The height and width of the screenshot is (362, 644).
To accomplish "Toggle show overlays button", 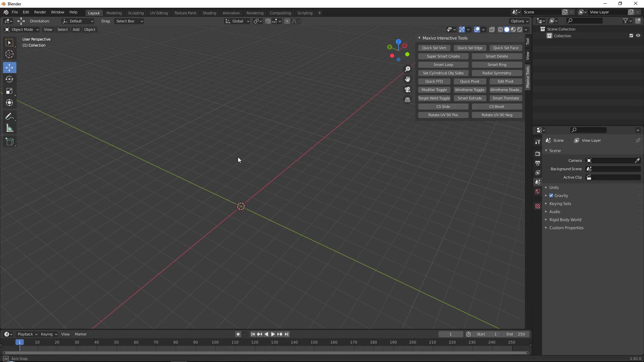I will (x=477, y=29).
